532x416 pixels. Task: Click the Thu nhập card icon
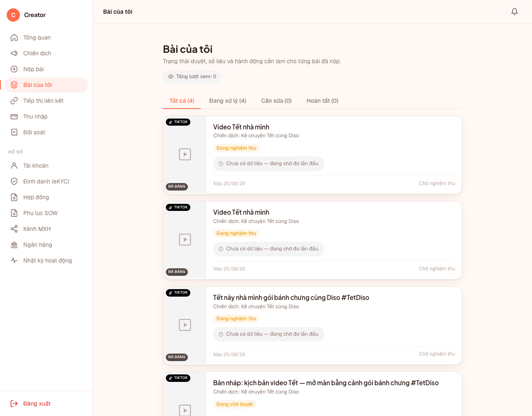click(x=14, y=116)
